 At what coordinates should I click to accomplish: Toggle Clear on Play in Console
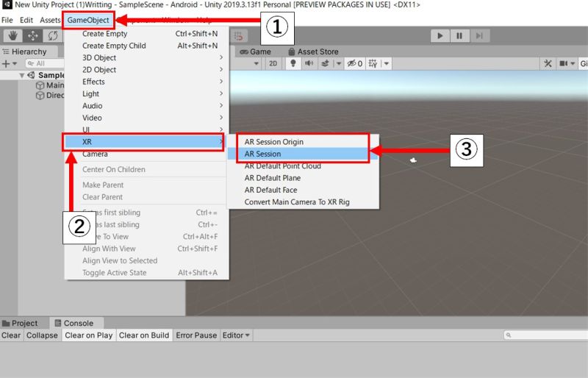pyautogui.click(x=88, y=335)
